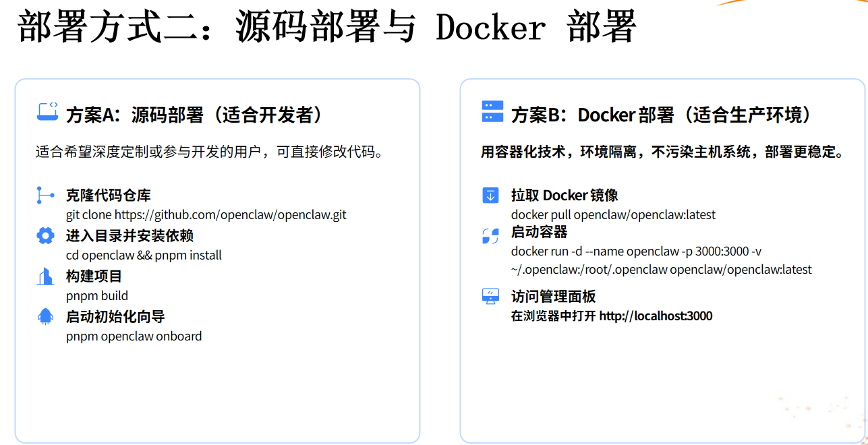Click the slide title 部署方式二：源码部署与 Docker 部署
The width and height of the screenshot is (868, 445).
[x=327, y=28]
